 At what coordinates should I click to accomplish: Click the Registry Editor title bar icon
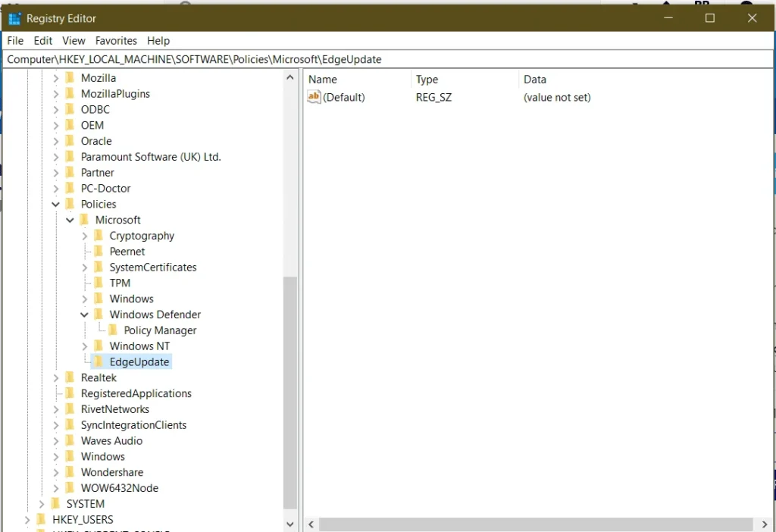pyautogui.click(x=15, y=18)
